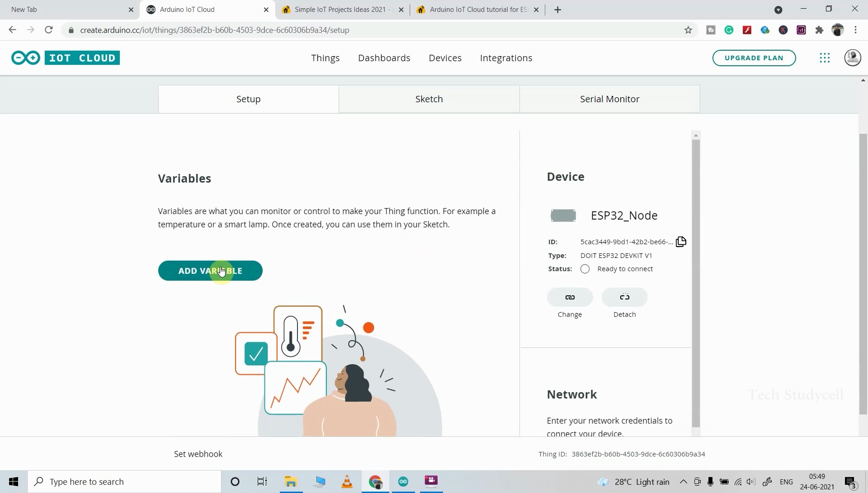Click the Chrome profile picture in toolbar

tap(837, 30)
